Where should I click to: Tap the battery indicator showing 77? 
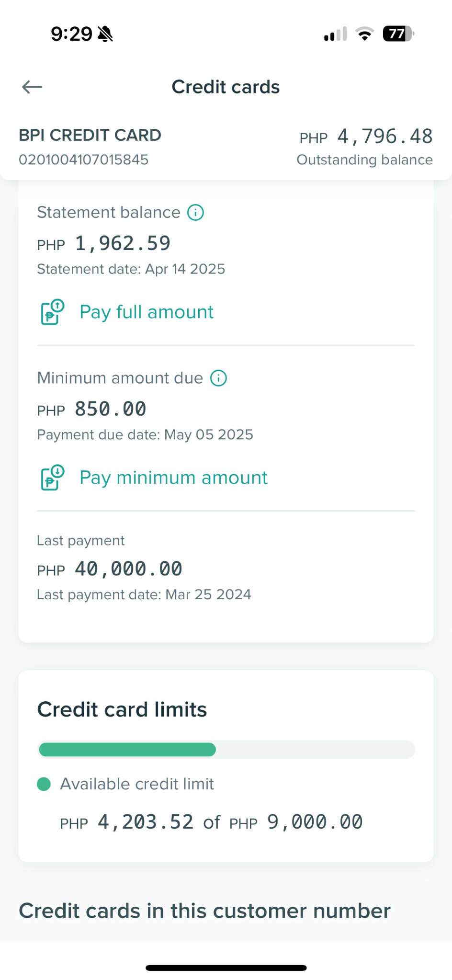tap(398, 34)
